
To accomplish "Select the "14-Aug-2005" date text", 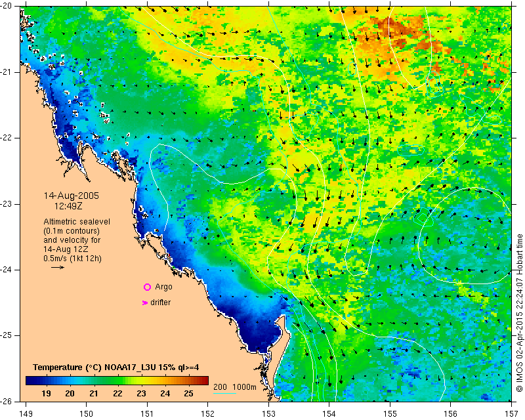I will coord(72,196).
